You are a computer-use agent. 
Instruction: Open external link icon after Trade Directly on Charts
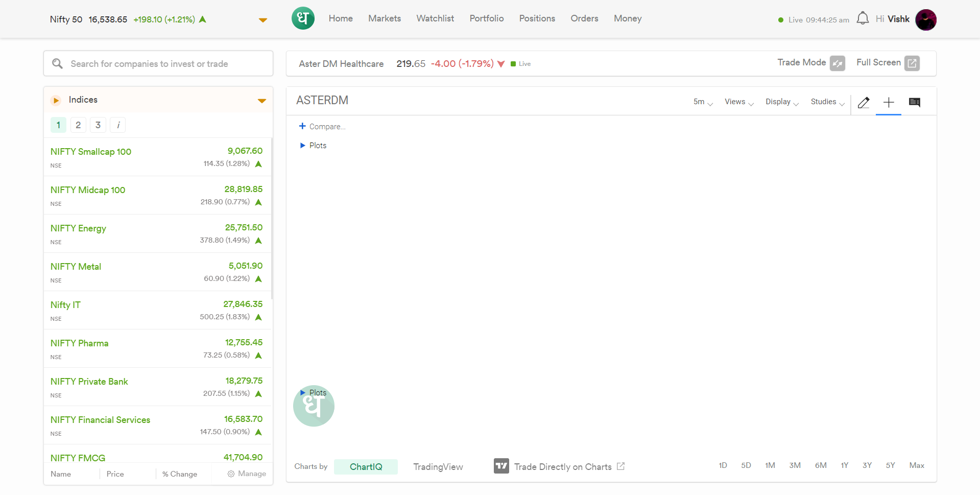click(x=620, y=466)
